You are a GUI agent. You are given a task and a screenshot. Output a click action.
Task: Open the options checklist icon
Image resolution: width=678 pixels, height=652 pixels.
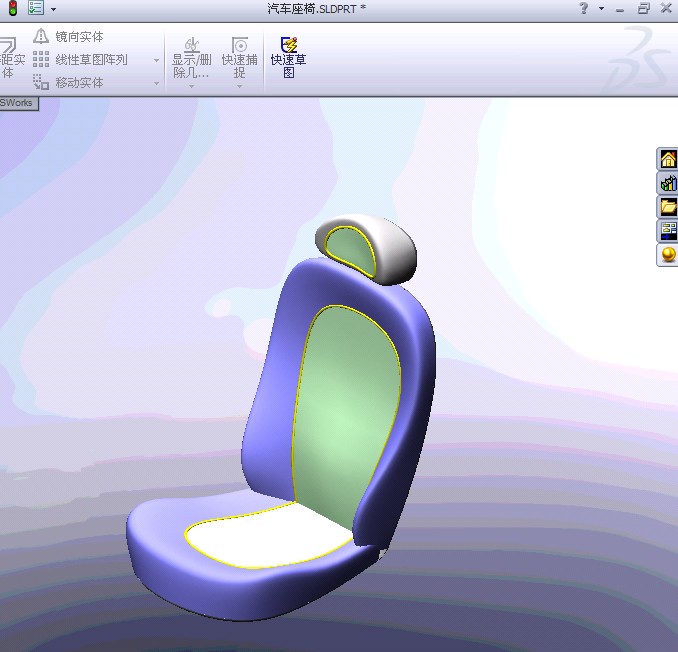point(35,7)
